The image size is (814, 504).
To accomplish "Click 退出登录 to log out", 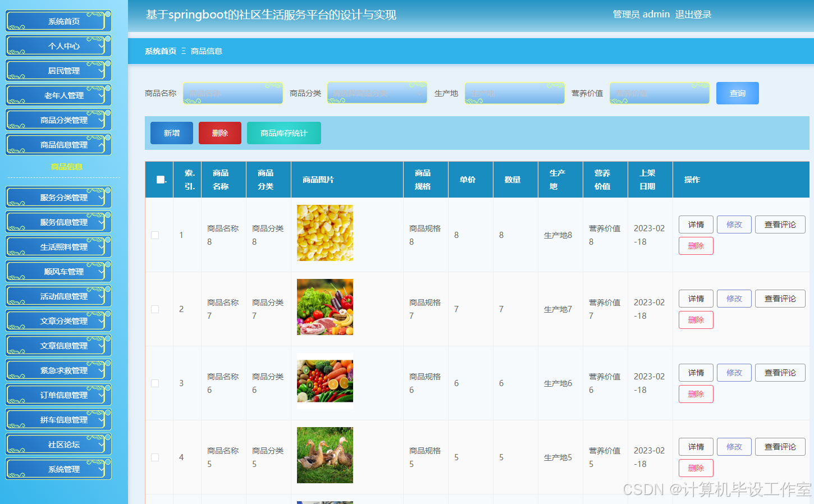I will (693, 15).
